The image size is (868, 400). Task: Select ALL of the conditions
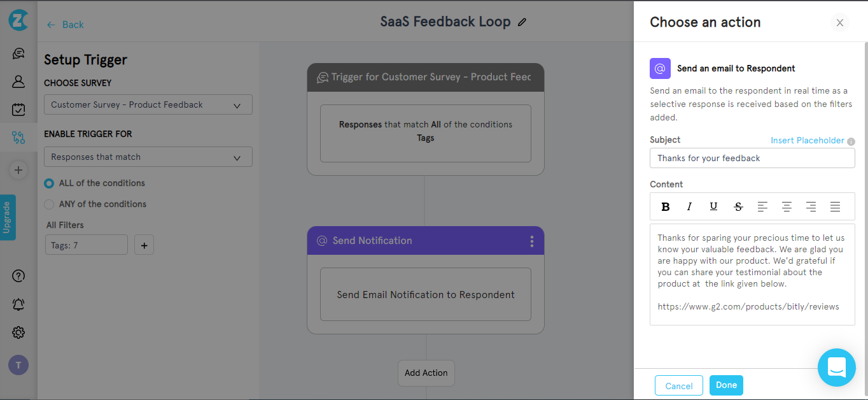49,183
